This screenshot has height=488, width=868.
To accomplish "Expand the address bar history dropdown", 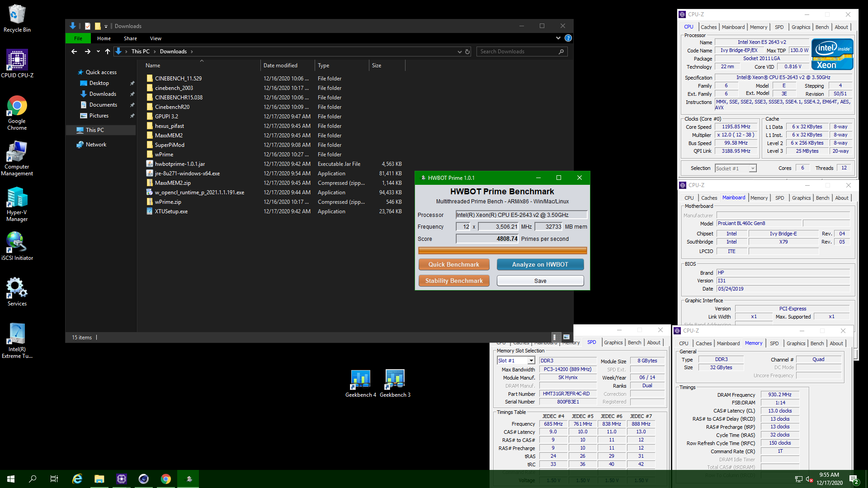I will click(x=459, y=52).
